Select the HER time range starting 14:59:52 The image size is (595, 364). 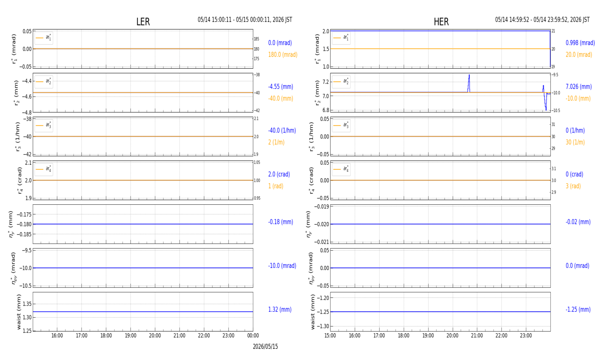coord(542,20)
